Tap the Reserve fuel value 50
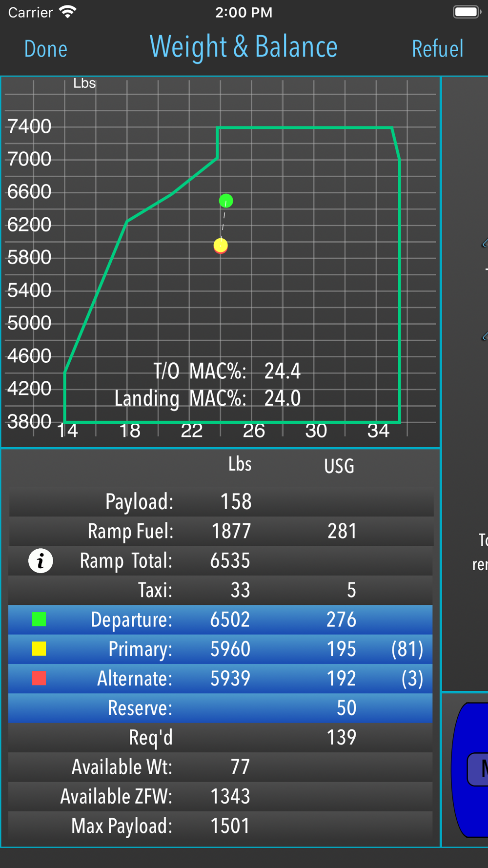 (x=346, y=708)
